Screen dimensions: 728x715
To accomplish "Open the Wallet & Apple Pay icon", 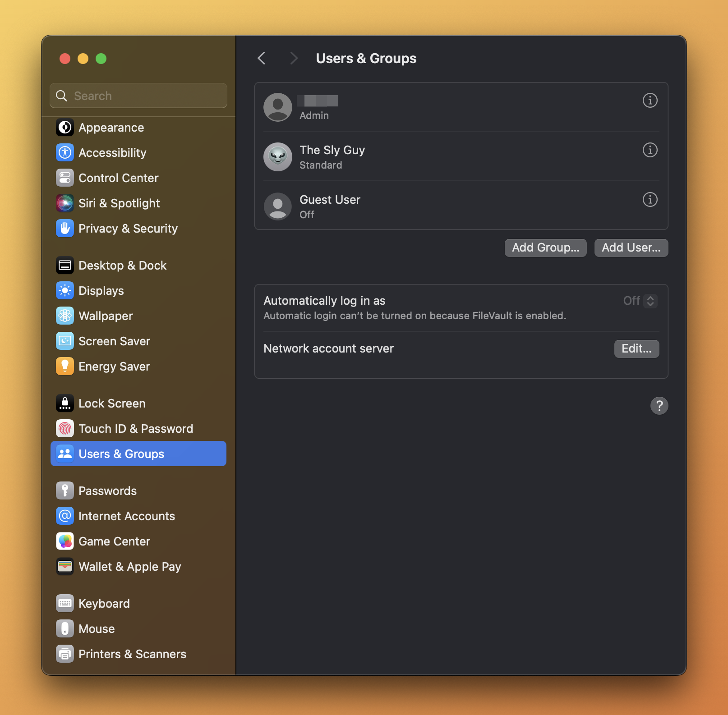I will [x=65, y=566].
